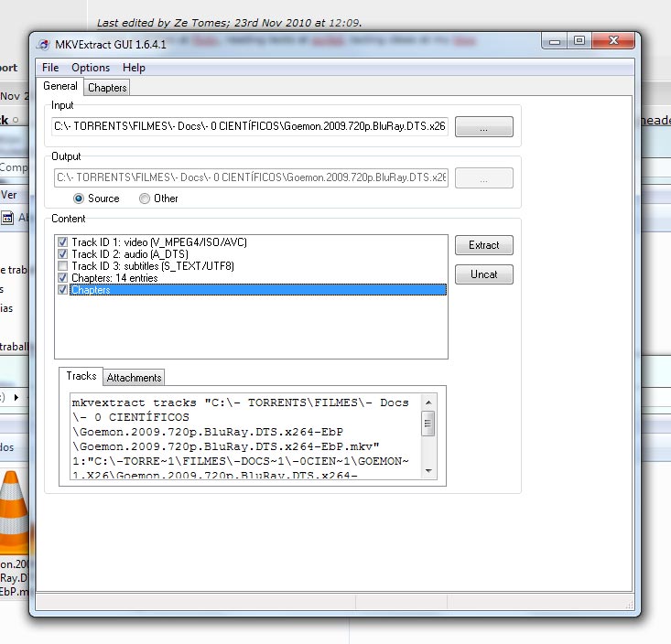Select the Other output radio button
The height and width of the screenshot is (644, 671).
tap(145, 199)
